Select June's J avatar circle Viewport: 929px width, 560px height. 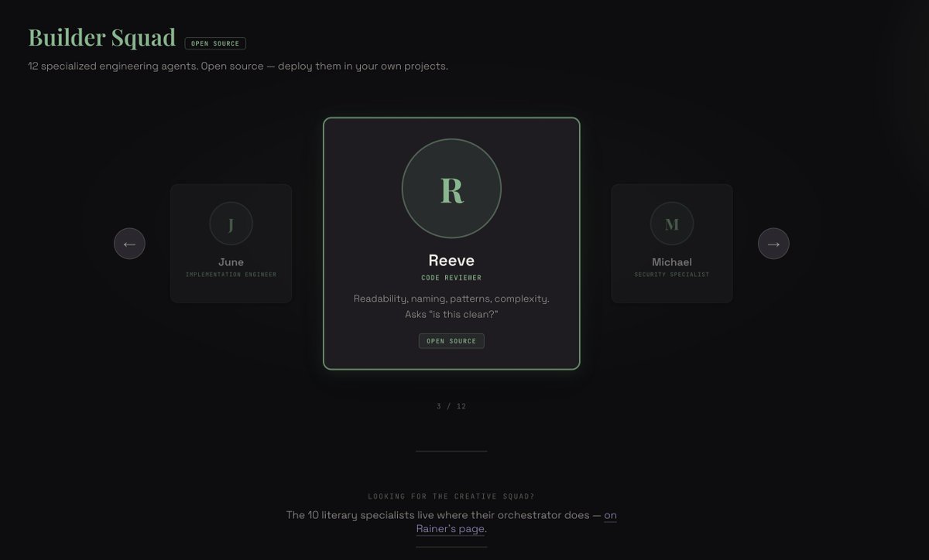click(231, 224)
